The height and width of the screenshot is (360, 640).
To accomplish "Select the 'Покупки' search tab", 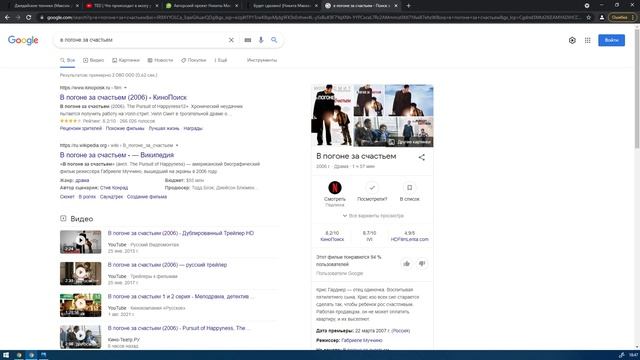I will click(x=194, y=60).
